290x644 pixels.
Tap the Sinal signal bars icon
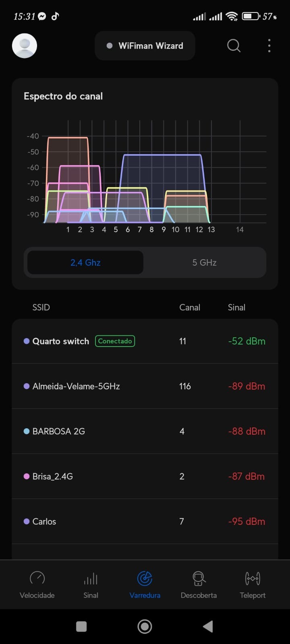(x=91, y=579)
